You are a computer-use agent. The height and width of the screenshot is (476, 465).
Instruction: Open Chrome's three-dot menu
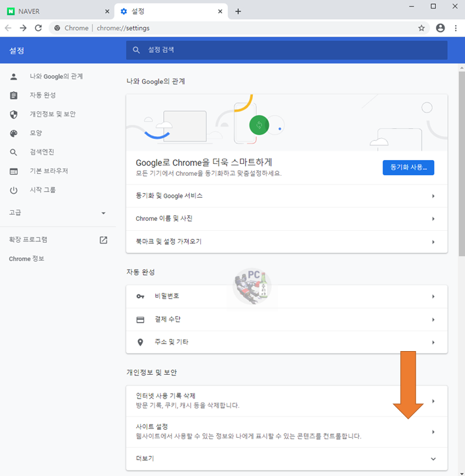(456, 28)
